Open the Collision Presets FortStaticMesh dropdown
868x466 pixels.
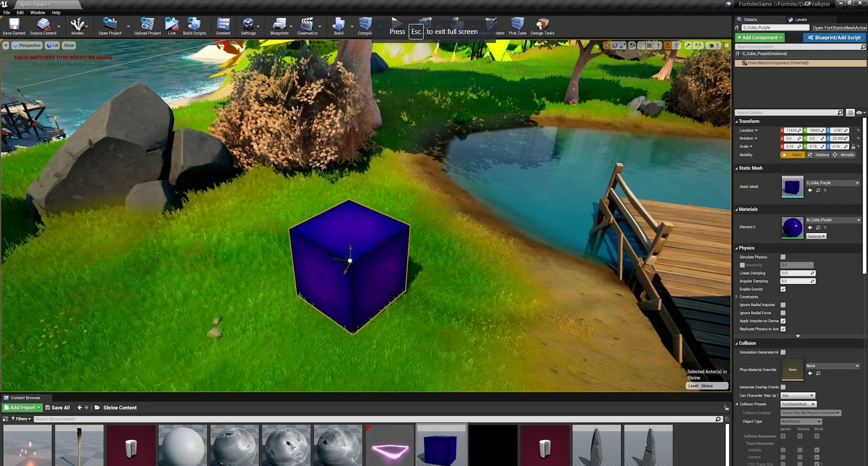(799, 404)
